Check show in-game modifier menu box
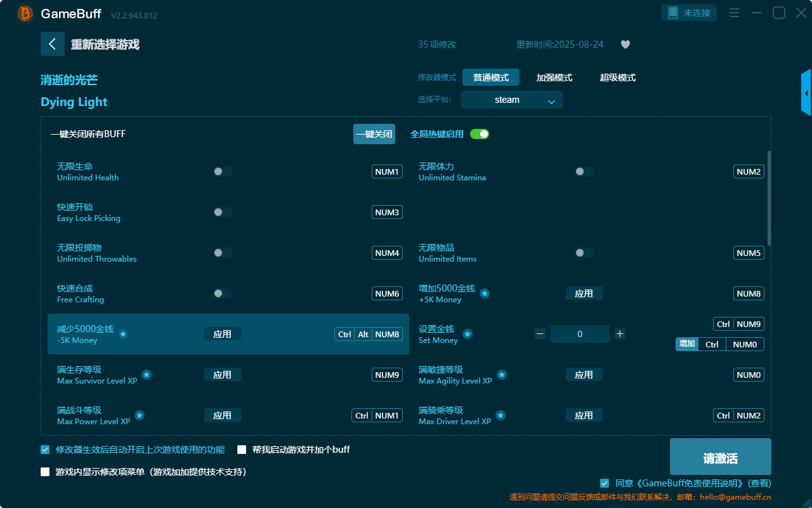This screenshot has width=812, height=508. pos(45,472)
